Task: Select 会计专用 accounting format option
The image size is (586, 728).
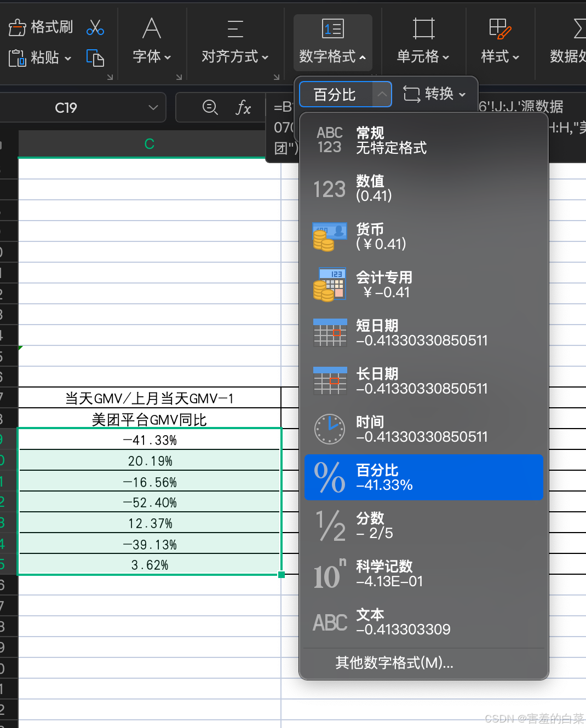Action: pyautogui.click(x=423, y=285)
